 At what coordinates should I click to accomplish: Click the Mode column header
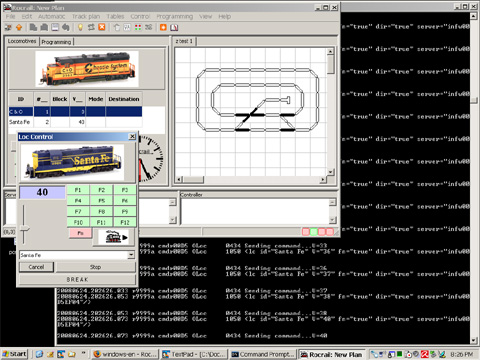[96, 99]
